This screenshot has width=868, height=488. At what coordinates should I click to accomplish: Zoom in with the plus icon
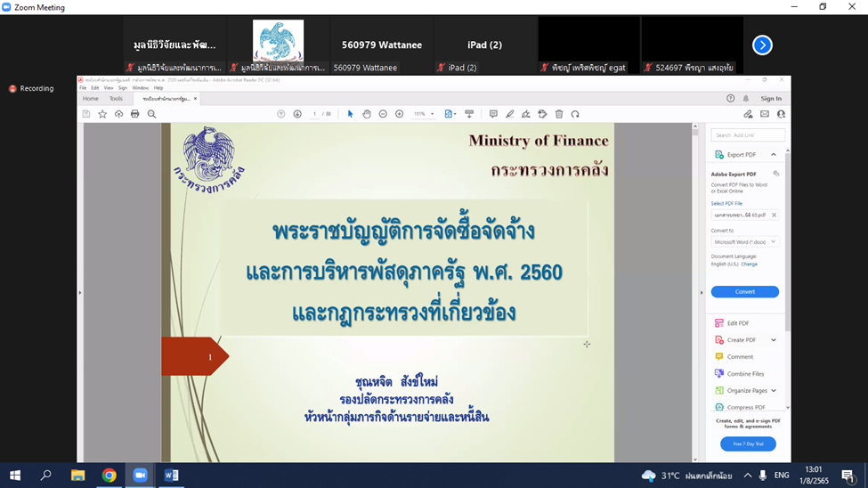[x=399, y=114]
